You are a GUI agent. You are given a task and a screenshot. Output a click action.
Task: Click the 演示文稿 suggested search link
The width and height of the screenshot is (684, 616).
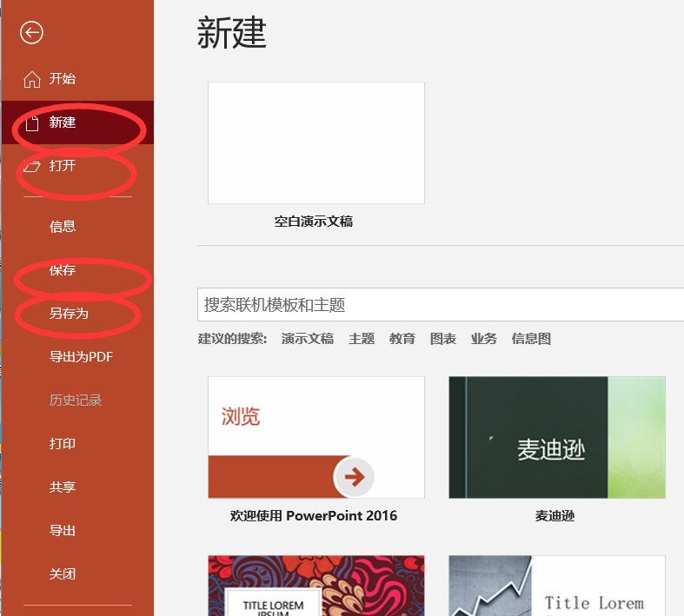pos(308,339)
